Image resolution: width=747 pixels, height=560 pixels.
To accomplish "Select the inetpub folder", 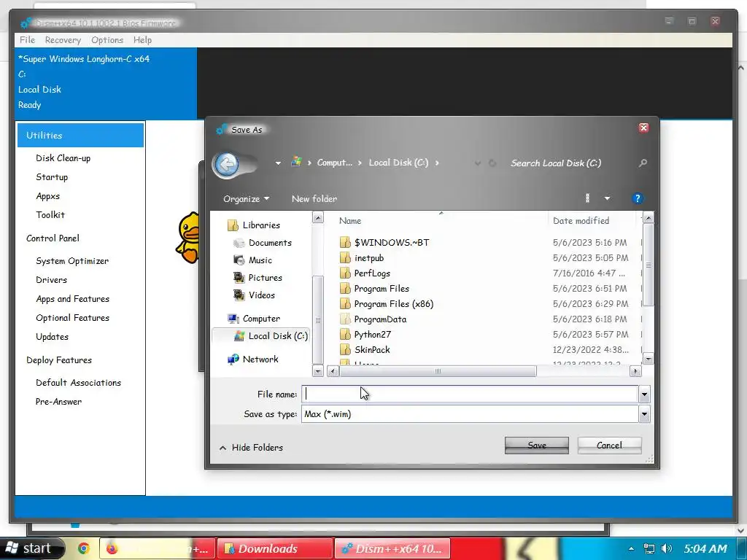I will [362, 258].
